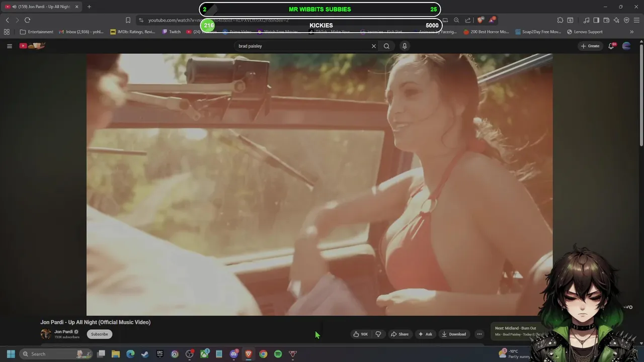This screenshot has height=362, width=644.
Task: Open the YouTube account avatar menu
Action: click(x=626, y=46)
